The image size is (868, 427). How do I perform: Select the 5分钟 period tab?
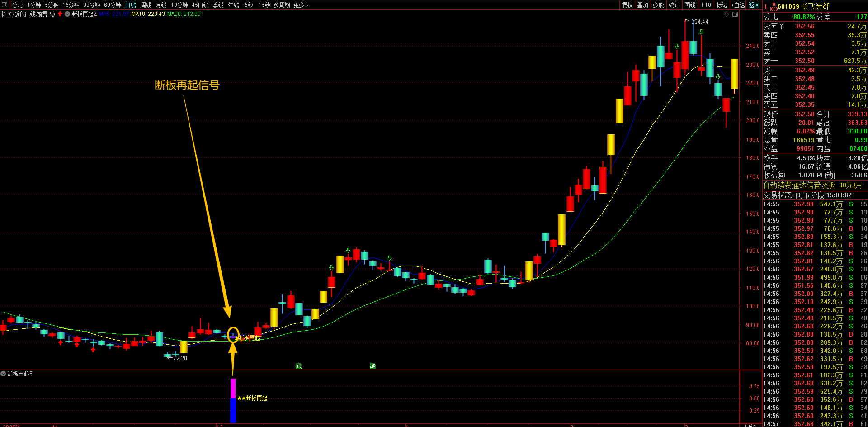tap(52, 5)
